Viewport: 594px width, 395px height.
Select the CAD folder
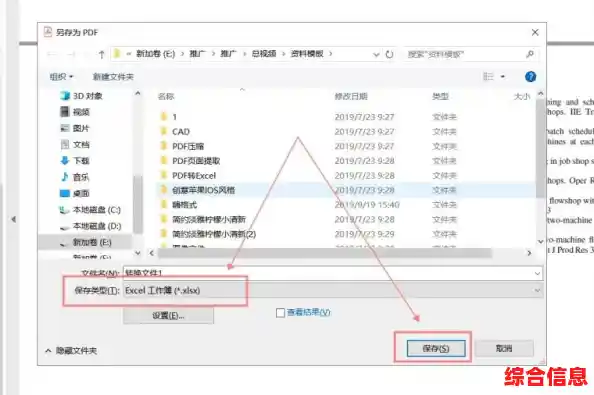pyautogui.click(x=181, y=132)
